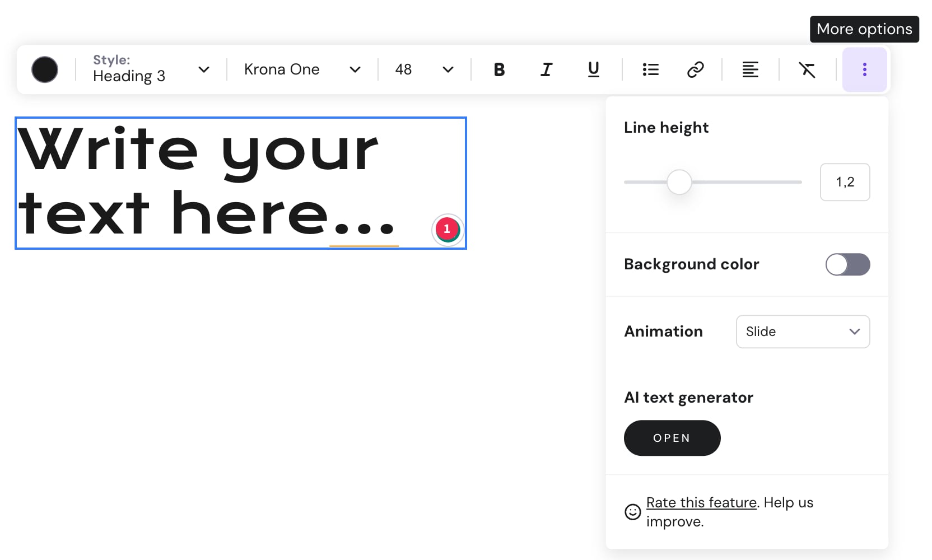Edit the line height value field

tap(845, 182)
